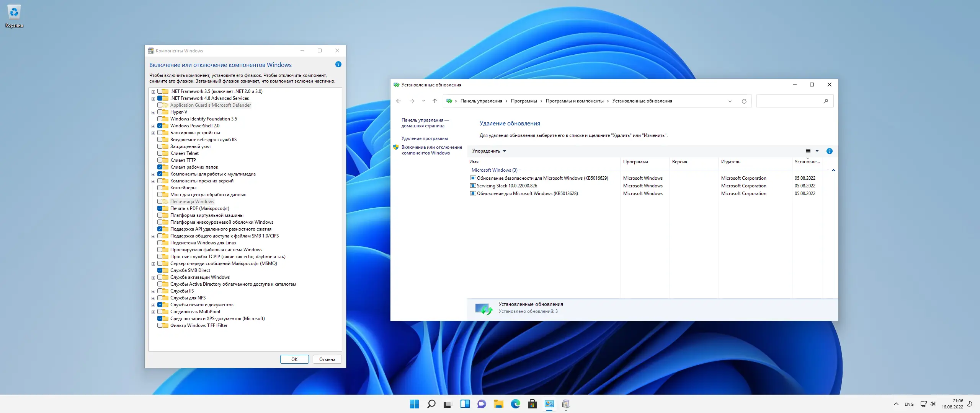
Task: Open Microsoft Edge from the taskbar
Action: coord(515,404)
